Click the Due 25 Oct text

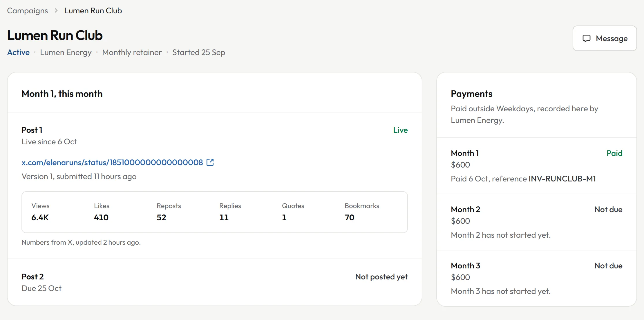click(x=41, y=288)
